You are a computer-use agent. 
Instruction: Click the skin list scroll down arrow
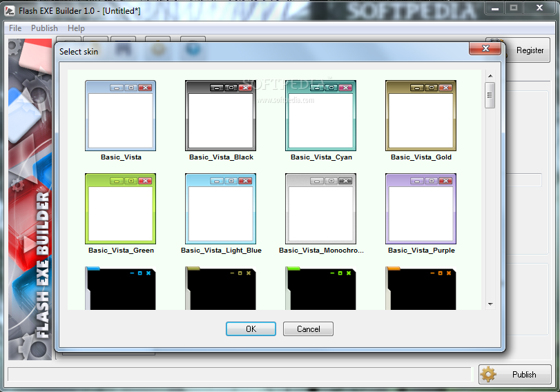click(490, 304)
